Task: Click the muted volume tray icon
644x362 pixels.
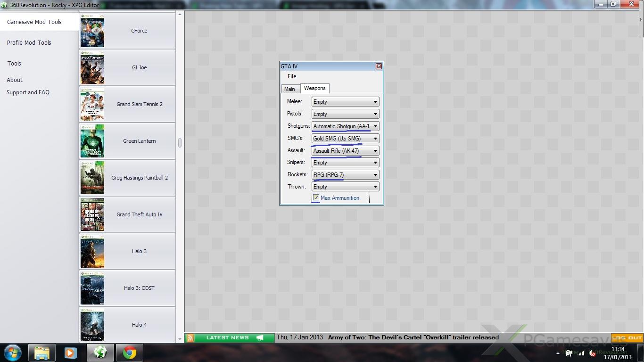Action: (x=592, y=353)
